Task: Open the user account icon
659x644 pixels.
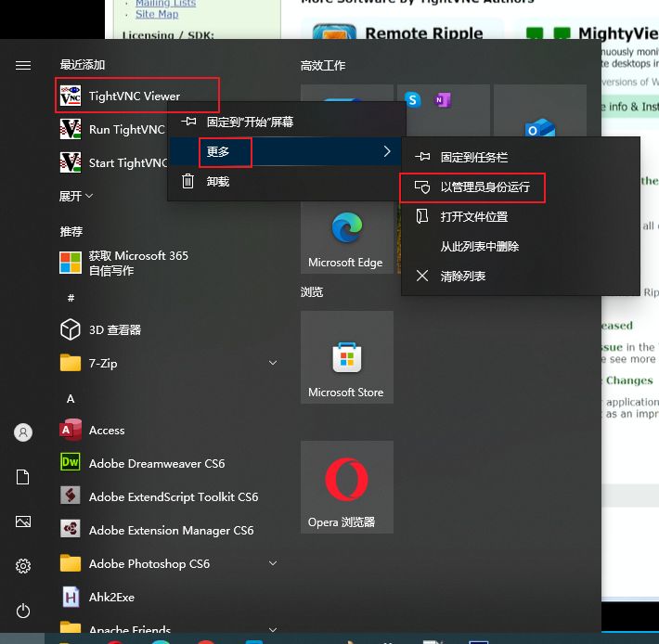Action: pyautogui.click(x=23, y=432)
